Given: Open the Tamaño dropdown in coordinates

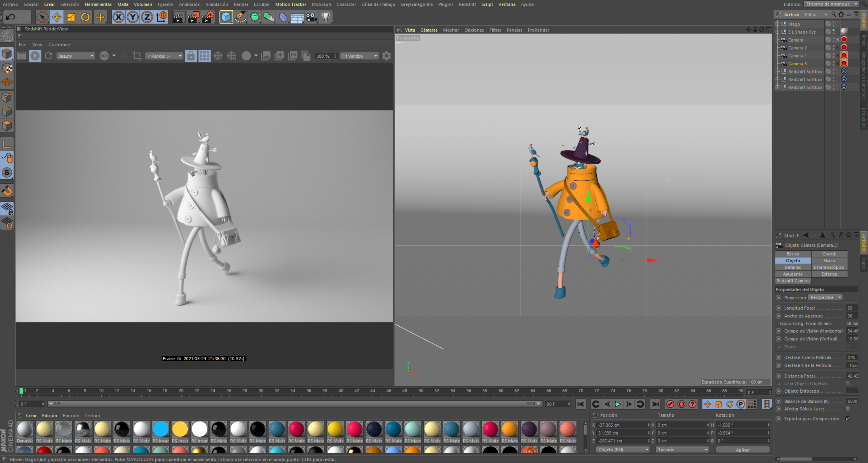Looking at the screenshot, I should (x=682, y=449).
